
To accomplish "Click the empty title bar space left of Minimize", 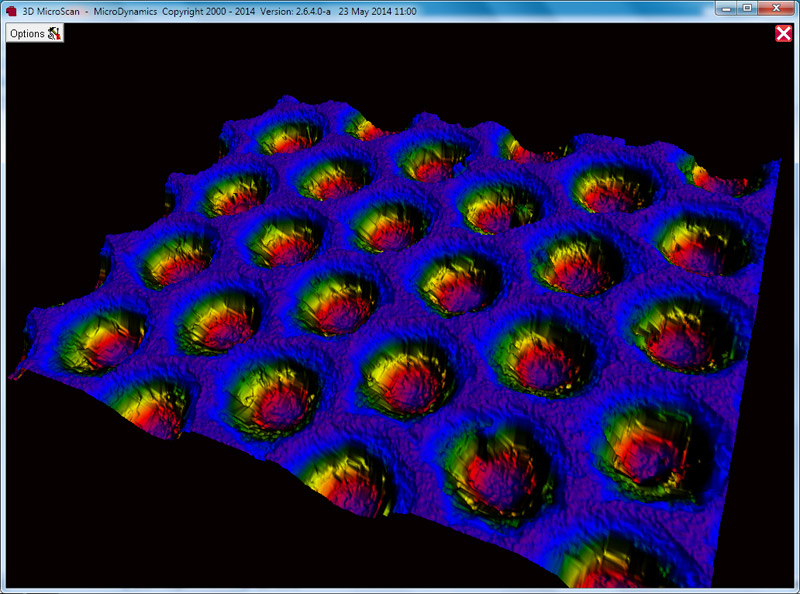I will click(x=600, y=10).
